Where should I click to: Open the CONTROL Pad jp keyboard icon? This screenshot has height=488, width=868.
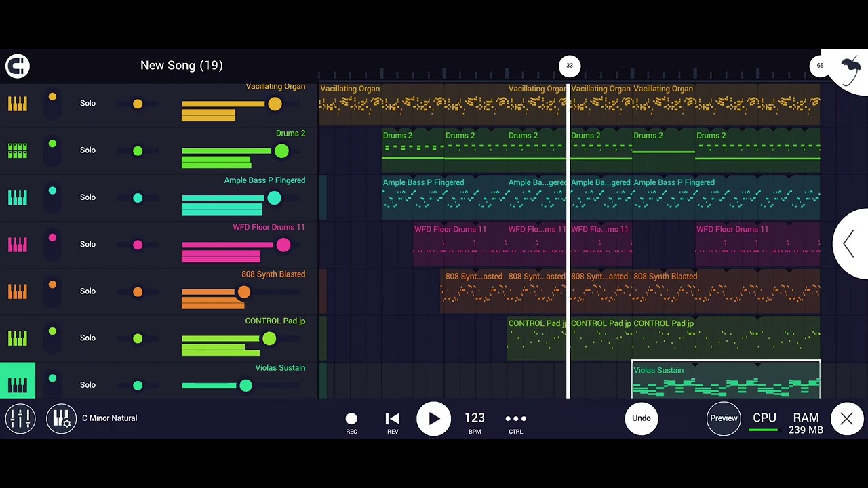tap(18, 338)
